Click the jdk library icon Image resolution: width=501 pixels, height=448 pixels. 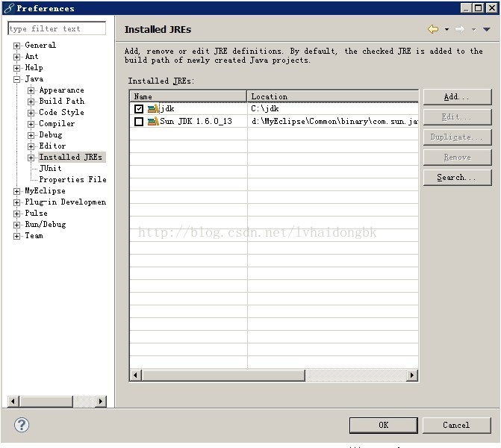point(153,109)
